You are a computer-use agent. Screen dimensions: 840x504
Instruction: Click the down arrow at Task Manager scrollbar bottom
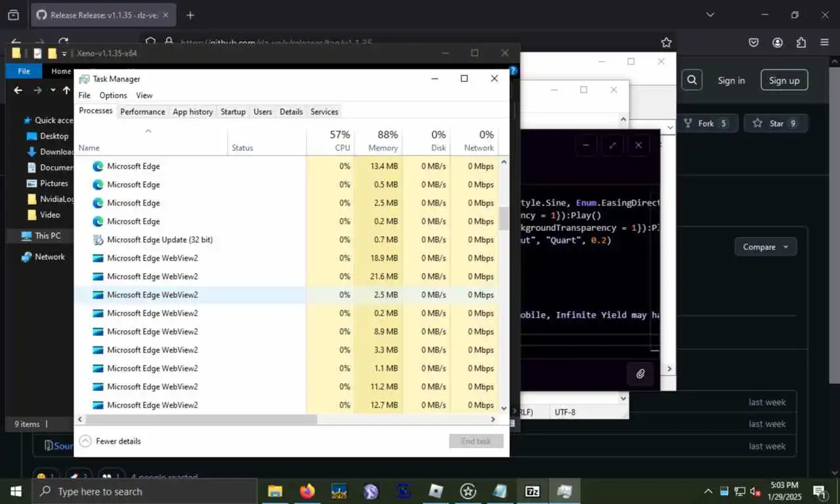click(504, 408)
